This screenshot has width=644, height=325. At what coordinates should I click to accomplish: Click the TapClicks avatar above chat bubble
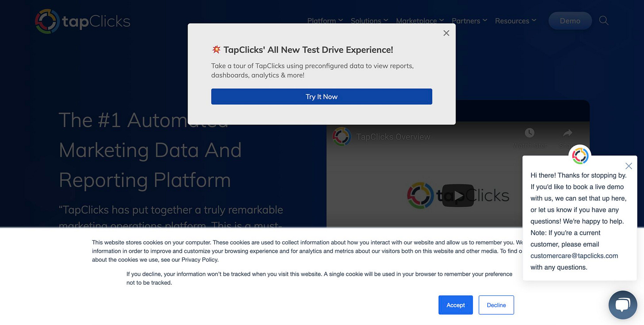click(580, 156)
